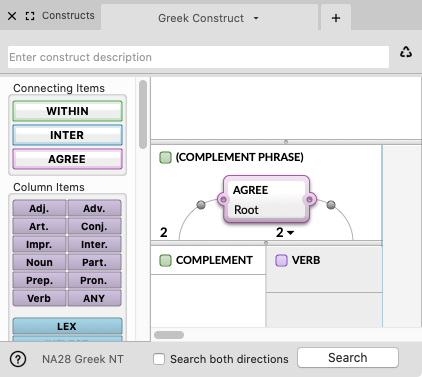Click the recycle icon to clear construct
This screenshot has width=422, height=377.
click(406, 52)
